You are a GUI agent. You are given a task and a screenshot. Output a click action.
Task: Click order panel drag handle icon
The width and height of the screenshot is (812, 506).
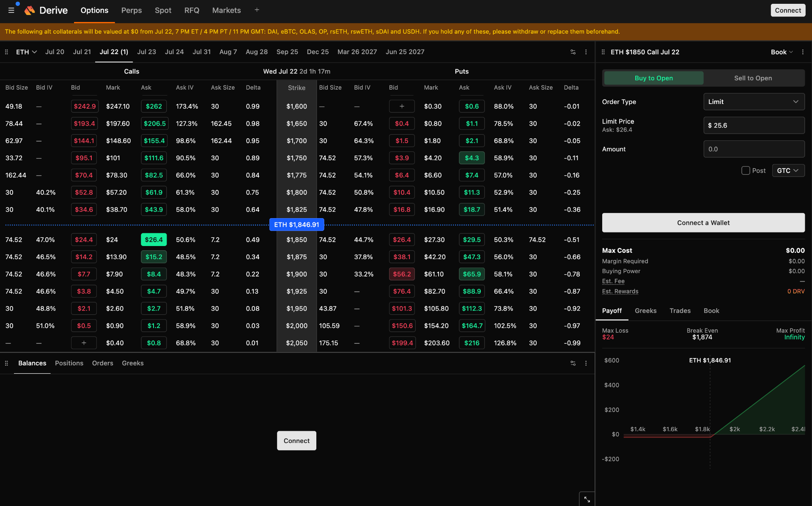[x=603, y=52]
